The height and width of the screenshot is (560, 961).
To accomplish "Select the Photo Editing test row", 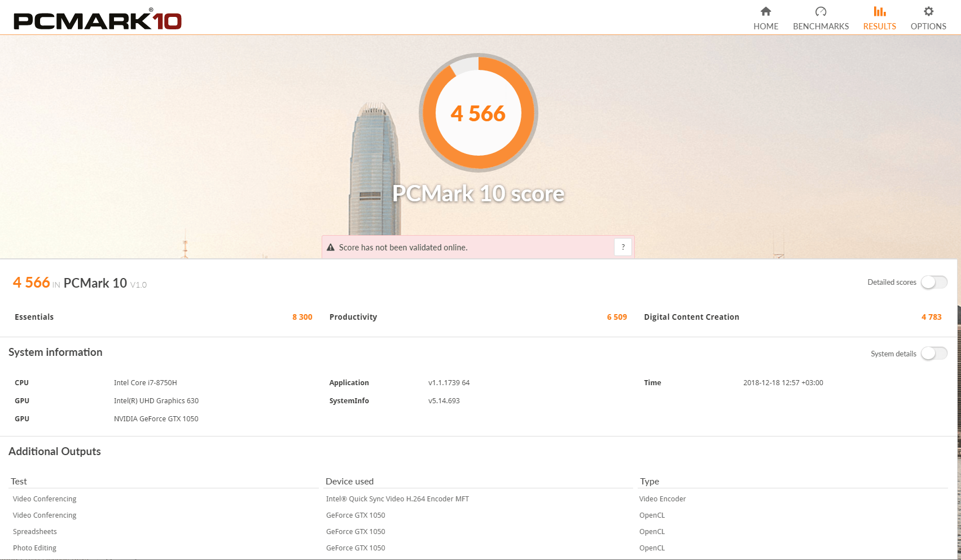I will [x=35, y=548].
